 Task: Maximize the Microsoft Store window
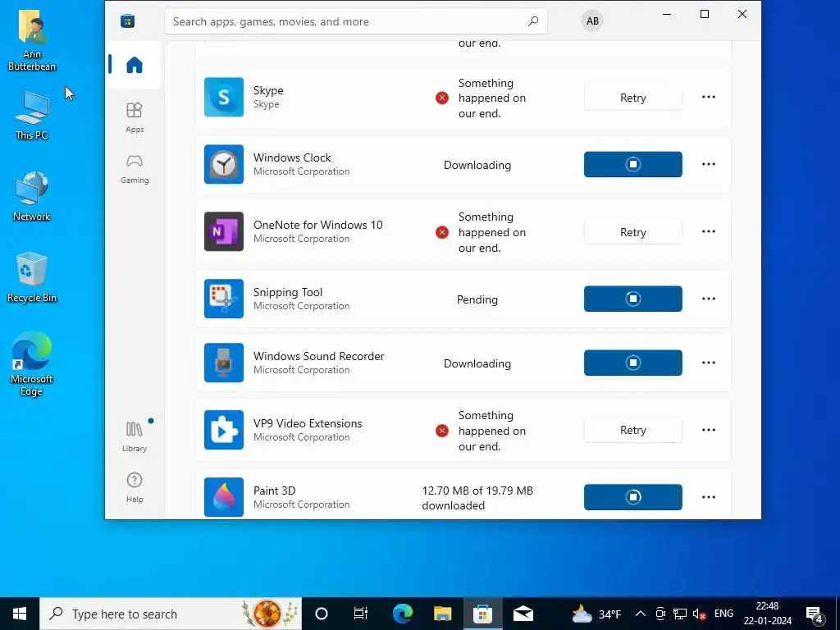tap(705, 14)
